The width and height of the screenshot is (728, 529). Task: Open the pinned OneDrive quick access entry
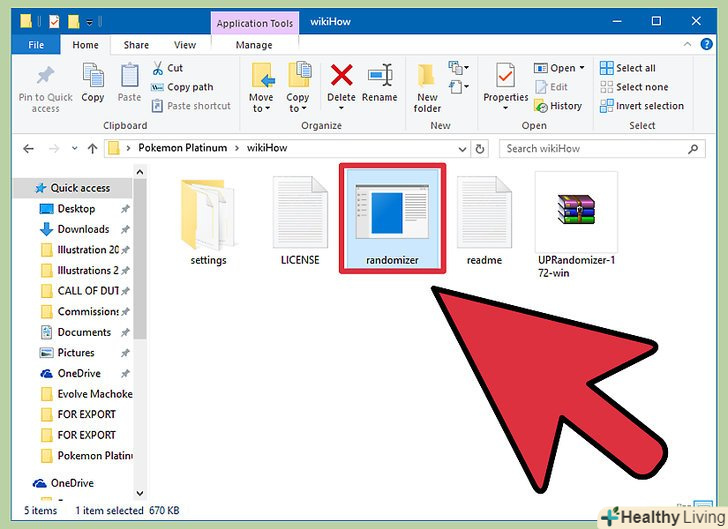point(79,373)
